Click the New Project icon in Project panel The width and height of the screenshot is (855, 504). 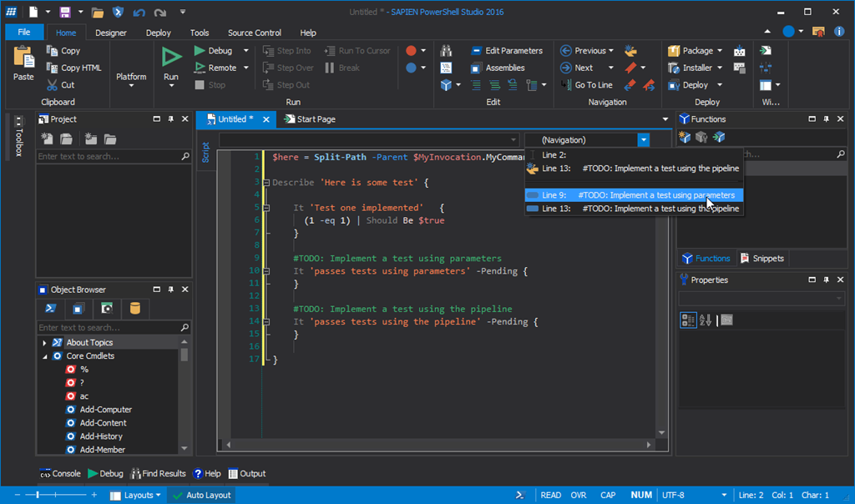coord(47,139)
